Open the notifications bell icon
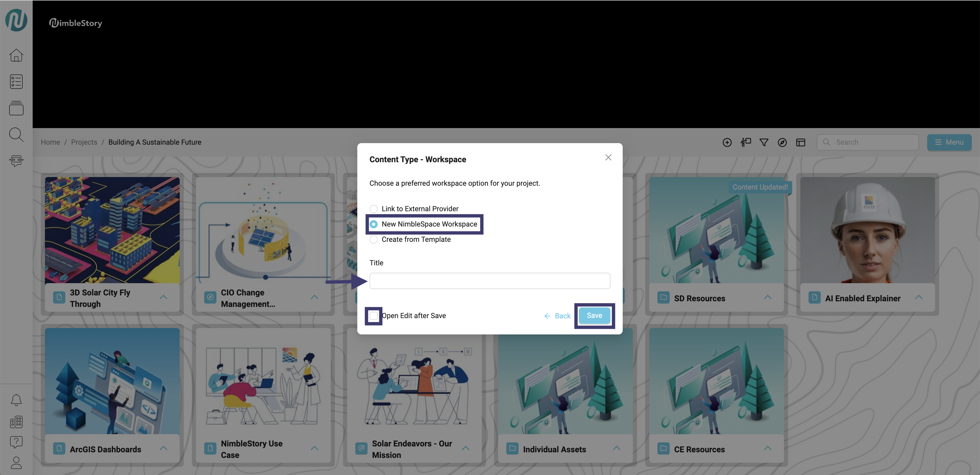980x475 pixels. pos(16,400)
